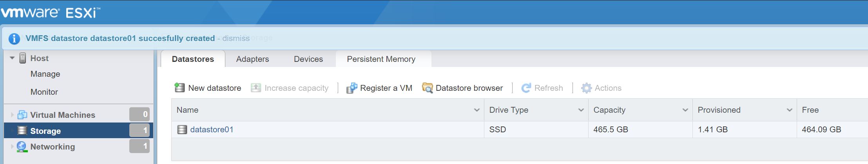Expand the Networking tree node
Image resolution: width=868 pixels, height=164 pixels.
[12, 146]
